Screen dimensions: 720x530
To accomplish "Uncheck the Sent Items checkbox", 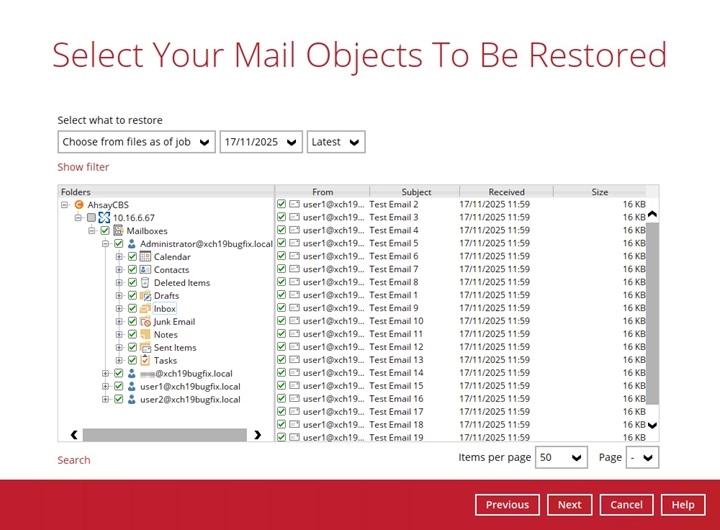I will click(x=132, y=347).
